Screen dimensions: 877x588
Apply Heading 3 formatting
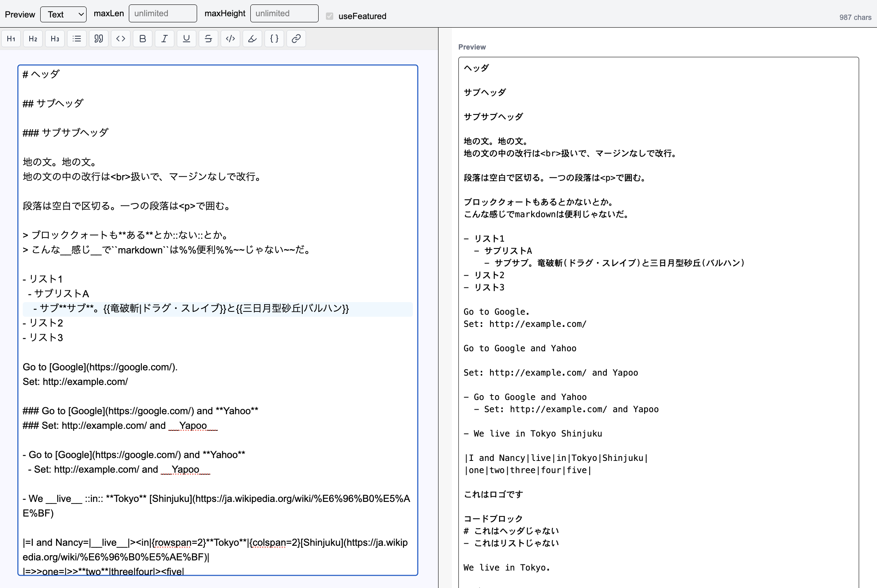pos(55,39)
